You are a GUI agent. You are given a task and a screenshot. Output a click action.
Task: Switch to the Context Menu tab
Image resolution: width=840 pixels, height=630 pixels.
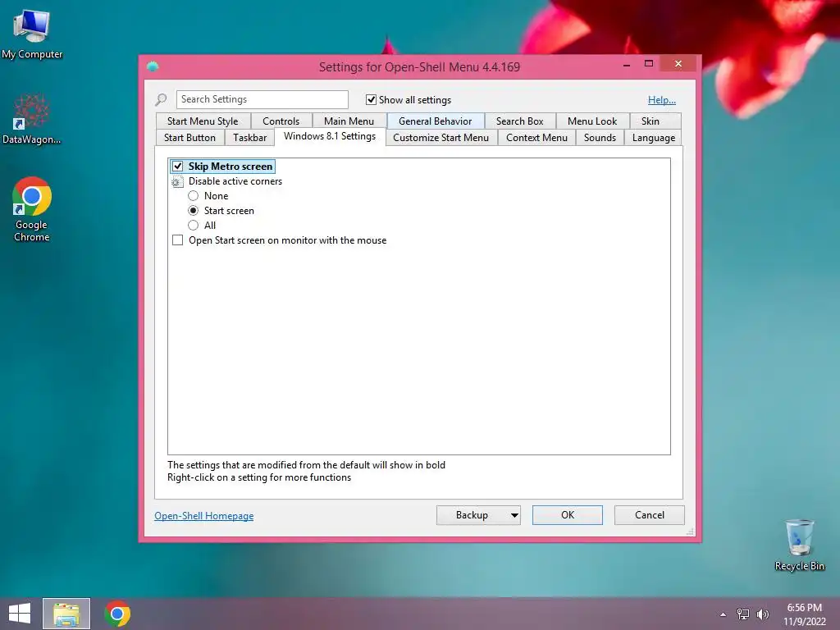536,138
